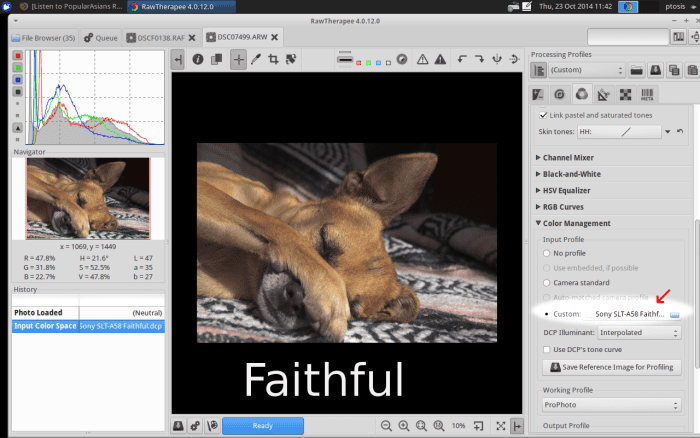Viewport: 700px width, 438px height.
Task: Open the DCP Illuminant dropdown
Action: (638, 332)
